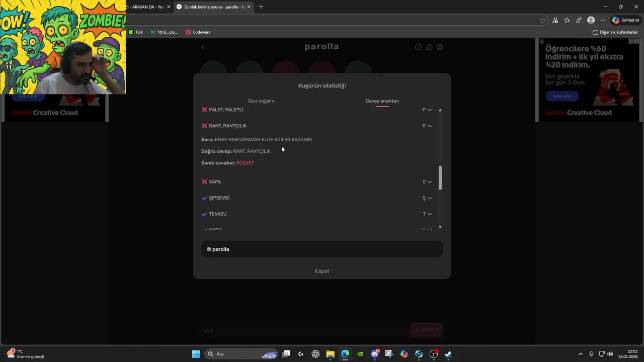Image resolution: width=644 pixels, height=362 pixels.
Task: Click the Doğru cevap RANT, RANTÇILIK line
Action: tap(236, 151)
